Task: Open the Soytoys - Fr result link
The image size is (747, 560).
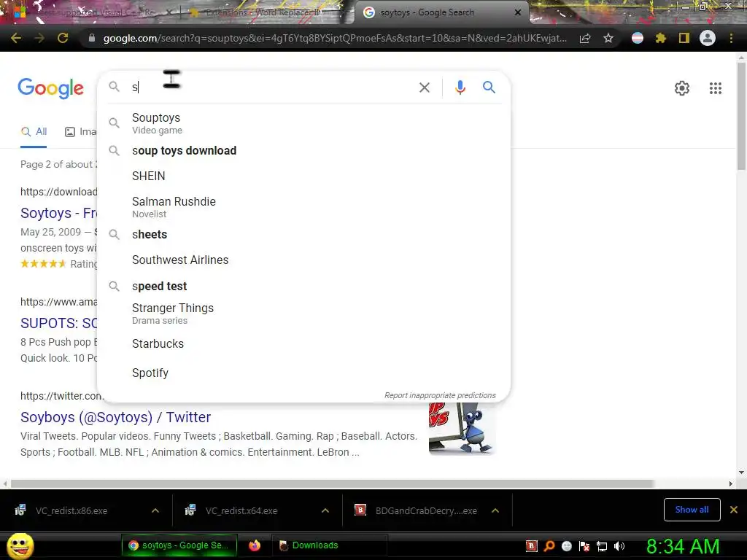Action: point(58,213)
